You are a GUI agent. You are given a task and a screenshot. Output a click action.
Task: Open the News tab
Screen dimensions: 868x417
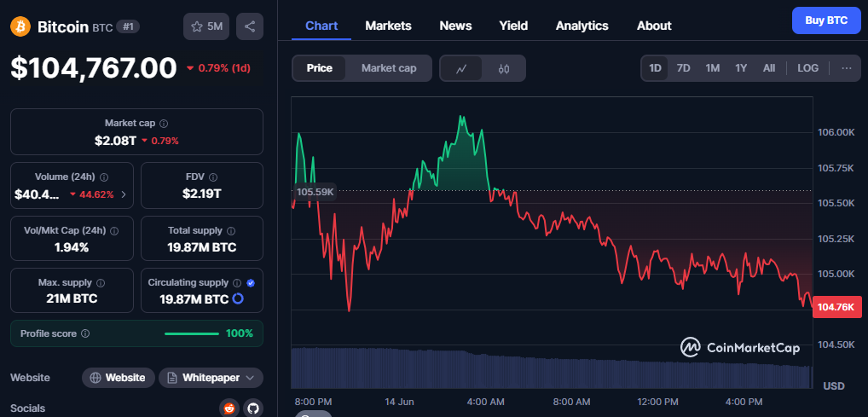coord(455,26)
